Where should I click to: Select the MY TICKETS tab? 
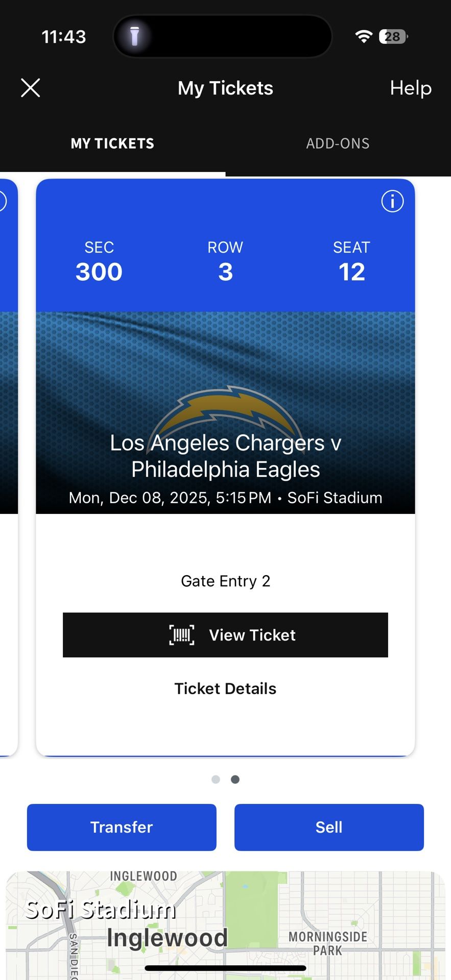click(x=112, y=143)
